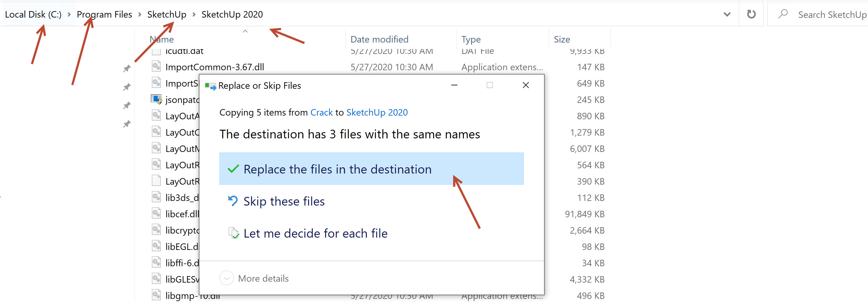Viewport: 868px width, 302px height.
Task: Sort by Date modified column
Action: (x=379, y=39)
